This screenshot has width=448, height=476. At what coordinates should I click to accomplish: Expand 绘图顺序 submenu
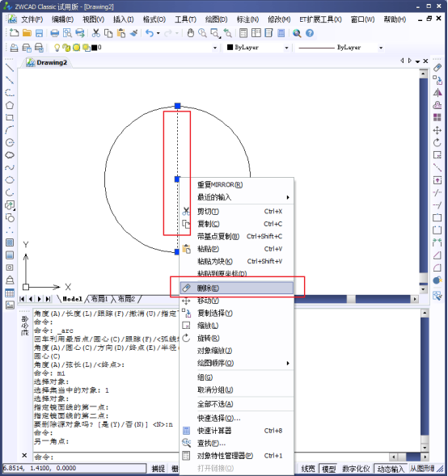tap(237, 363)
